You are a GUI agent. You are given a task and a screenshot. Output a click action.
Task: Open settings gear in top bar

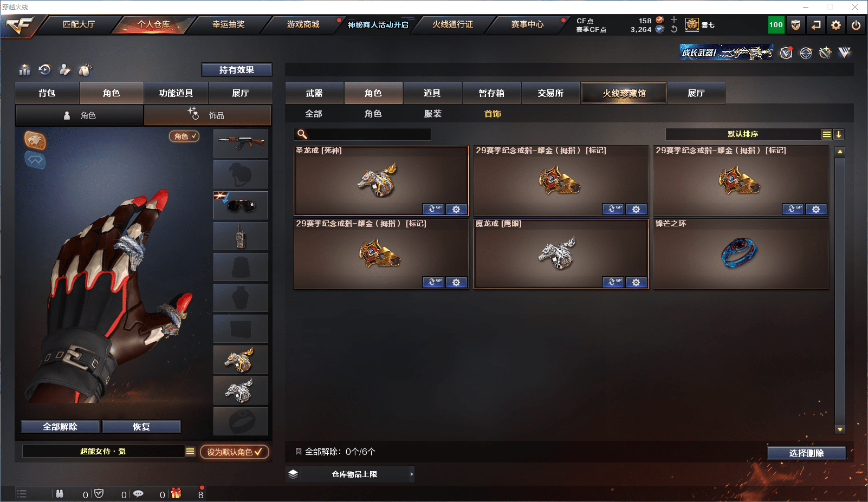click(x=835, y=25)
